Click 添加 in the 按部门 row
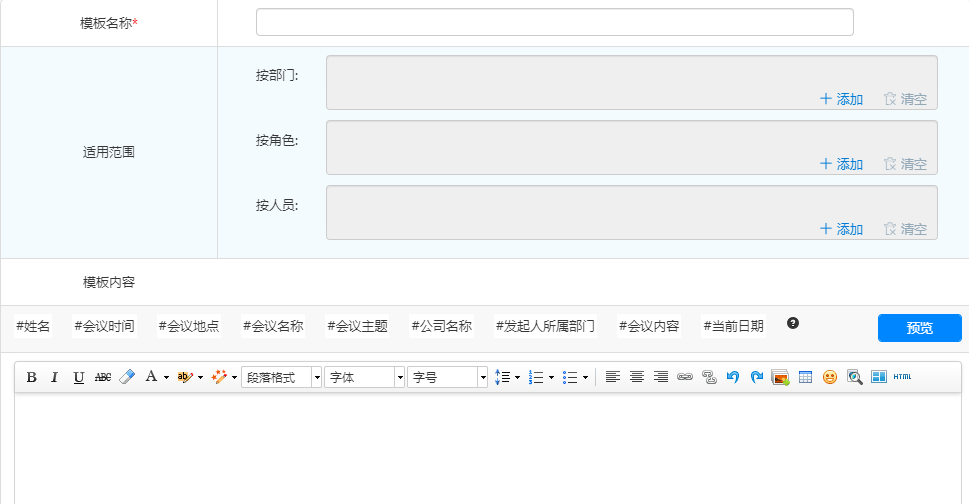This screenshot has width=969, height=504. (841, 99)
